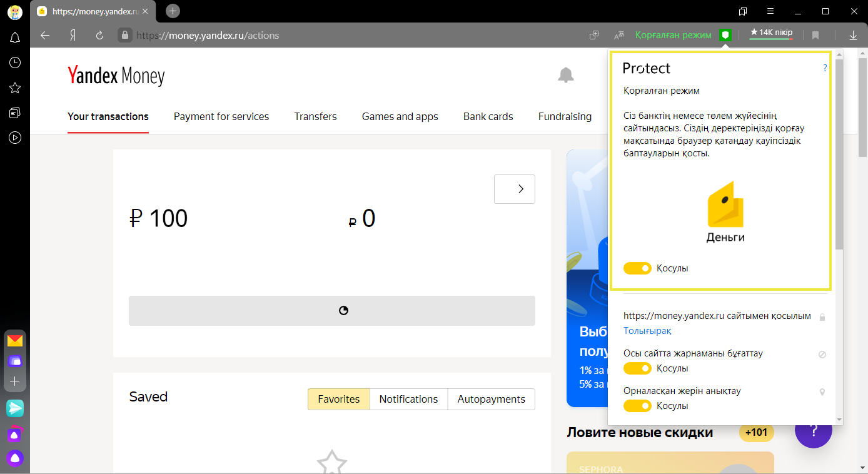Open Yandex home via Я button
Image resolution: width=868 pixels, height=474 pixels.
pos(73,36)
